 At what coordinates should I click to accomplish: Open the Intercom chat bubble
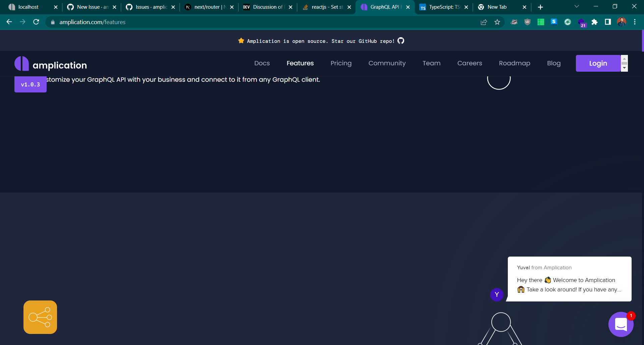tap(621, 324)
